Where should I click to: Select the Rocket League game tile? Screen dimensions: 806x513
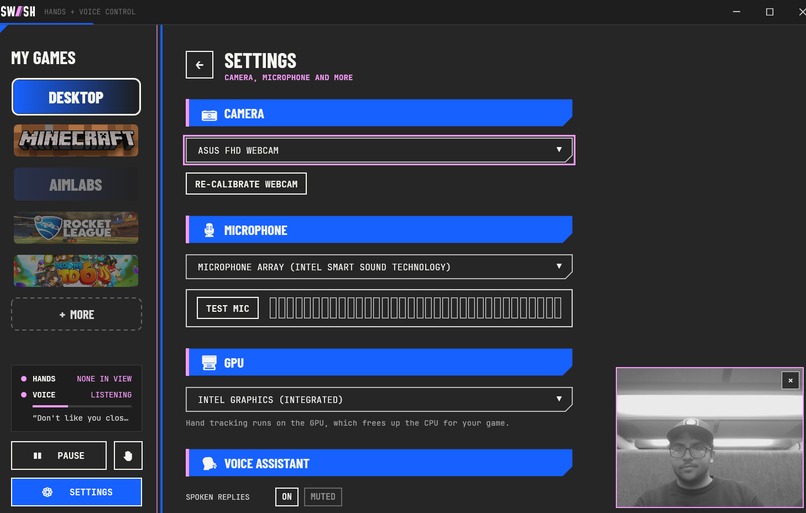click(76, 228)
